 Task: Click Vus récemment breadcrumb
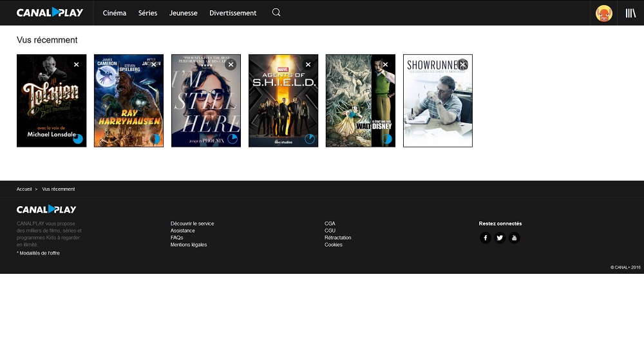click(x=59, y=189)
